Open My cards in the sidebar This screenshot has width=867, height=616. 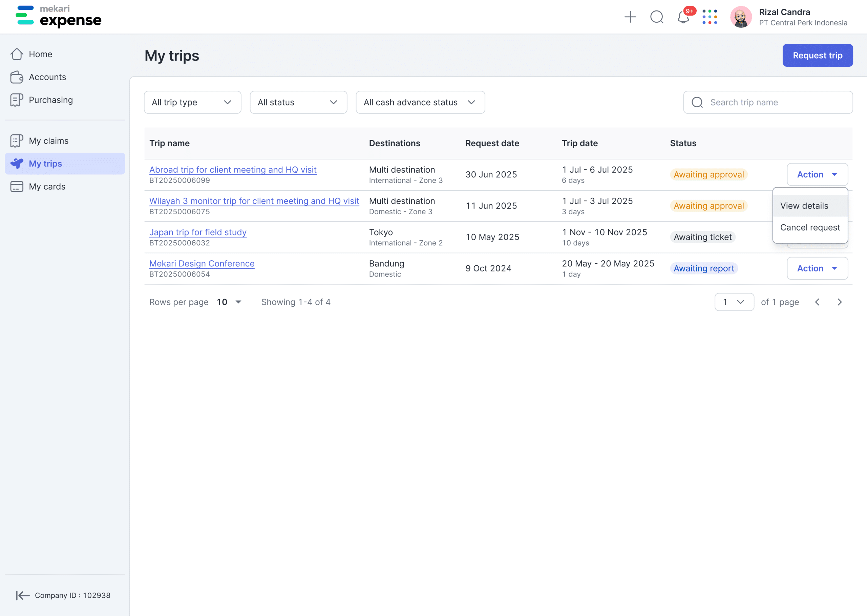(47, 186)
